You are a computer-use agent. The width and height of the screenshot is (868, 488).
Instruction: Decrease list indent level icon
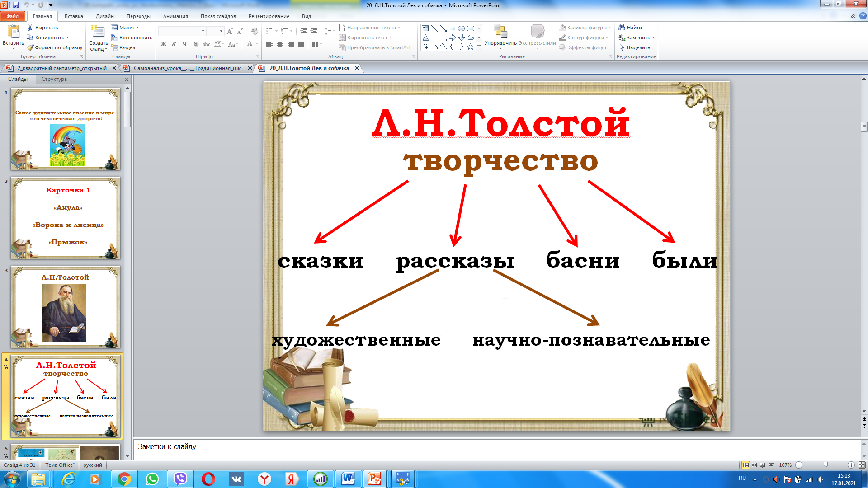tap(304, 31)
